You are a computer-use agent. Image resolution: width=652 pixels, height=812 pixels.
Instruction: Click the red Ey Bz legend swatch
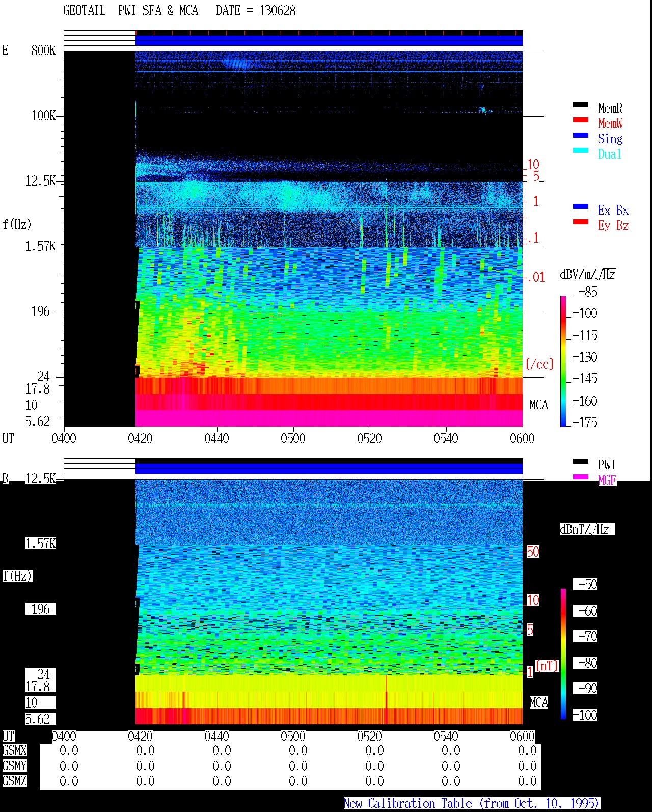click(x=581, y=222)
